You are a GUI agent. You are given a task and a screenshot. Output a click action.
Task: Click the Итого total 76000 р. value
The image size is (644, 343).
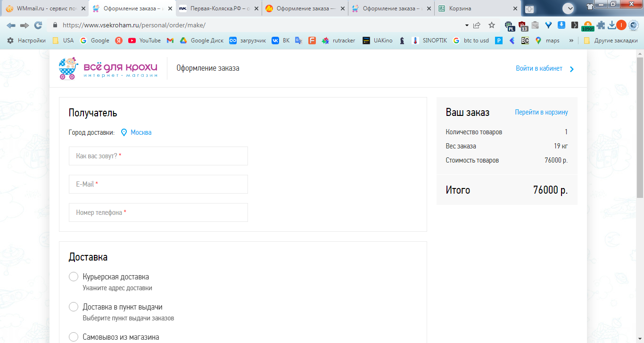click(550, 190)
